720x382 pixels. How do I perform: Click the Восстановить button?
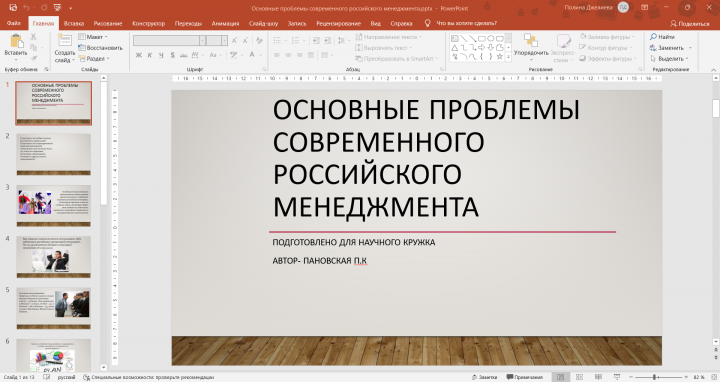point(101,48)
